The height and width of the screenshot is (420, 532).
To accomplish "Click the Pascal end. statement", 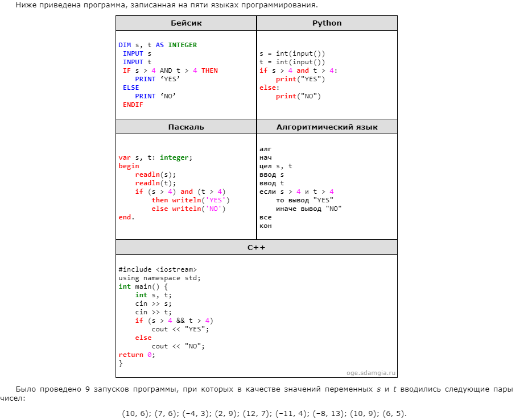I will tap(126, 217).
